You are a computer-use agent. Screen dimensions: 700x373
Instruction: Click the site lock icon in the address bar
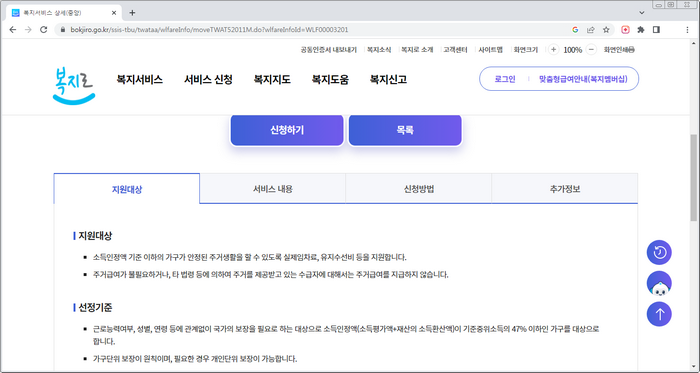(x=63, y=30)
